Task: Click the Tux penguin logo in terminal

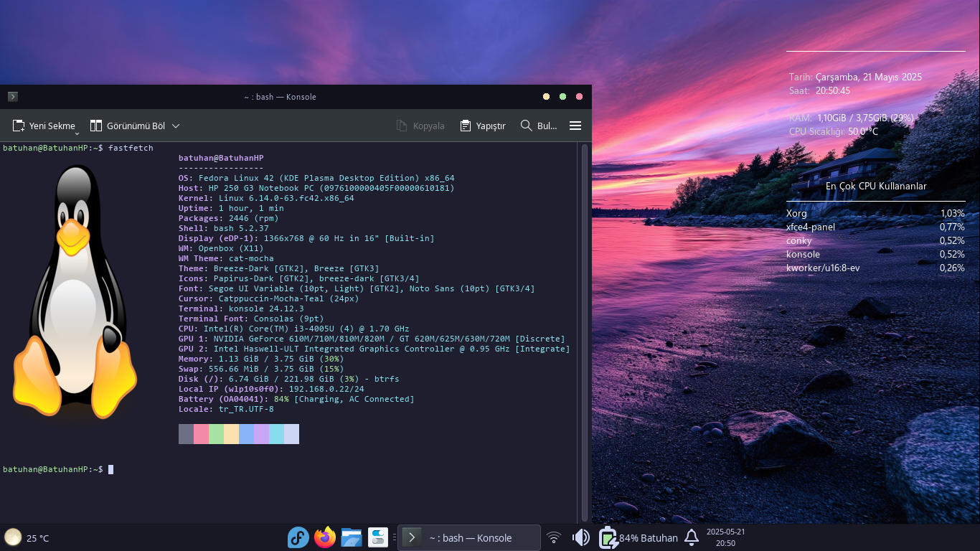Action: pyautogui.click(x=75, y=291)
